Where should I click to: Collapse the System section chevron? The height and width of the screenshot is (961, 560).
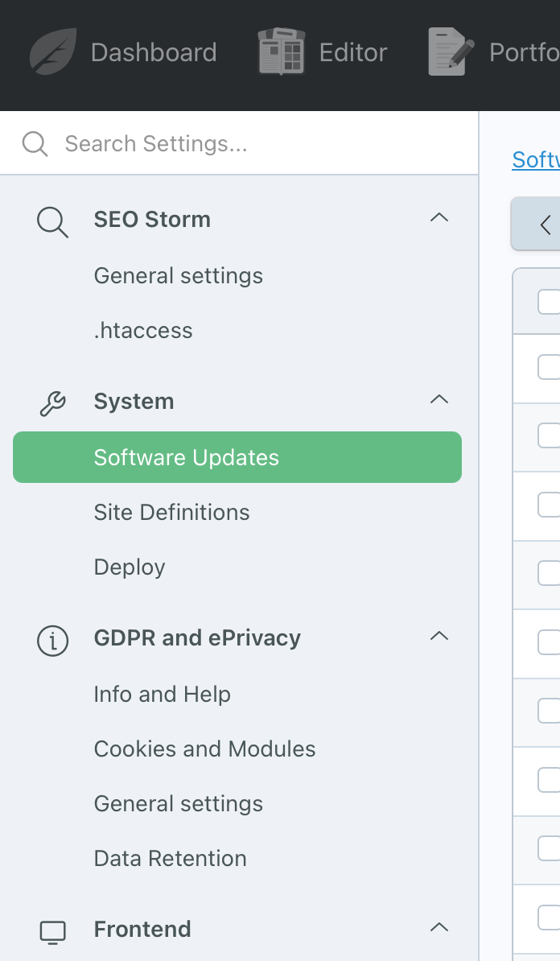pos(439,400)
